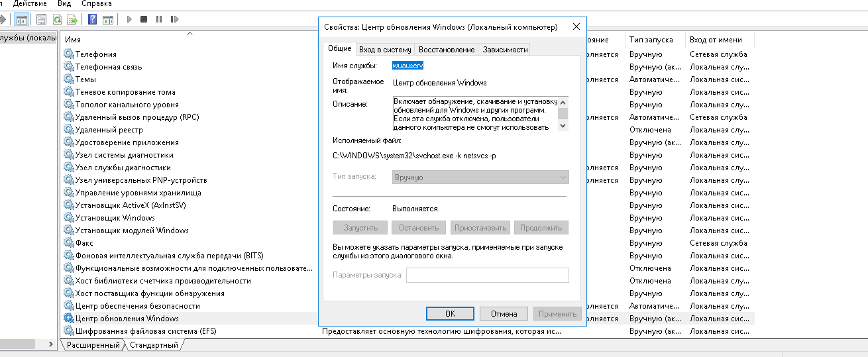Switch to the Расширенный view tab at the bottom
868x357 pixels.
(x=93, y=345)
